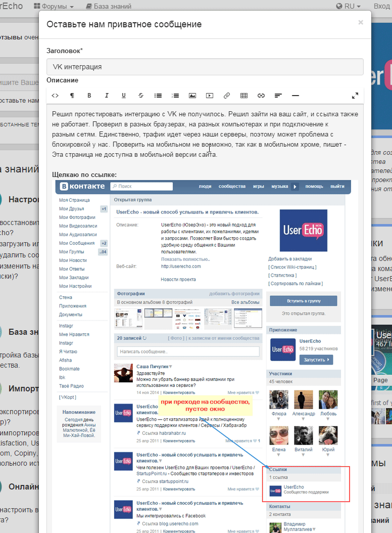392x533 pixels.
Task: Apply strikethrough formatting in editor toolbar
Action: tap(141, 96)
